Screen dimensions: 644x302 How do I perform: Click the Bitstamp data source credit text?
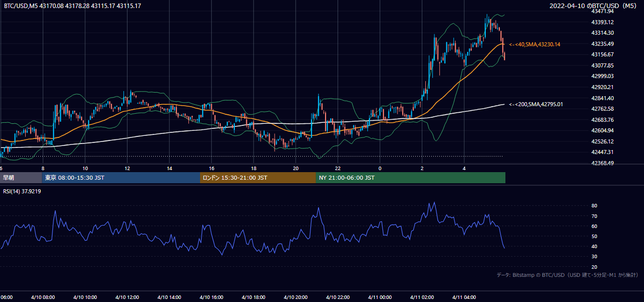(567, 275)
